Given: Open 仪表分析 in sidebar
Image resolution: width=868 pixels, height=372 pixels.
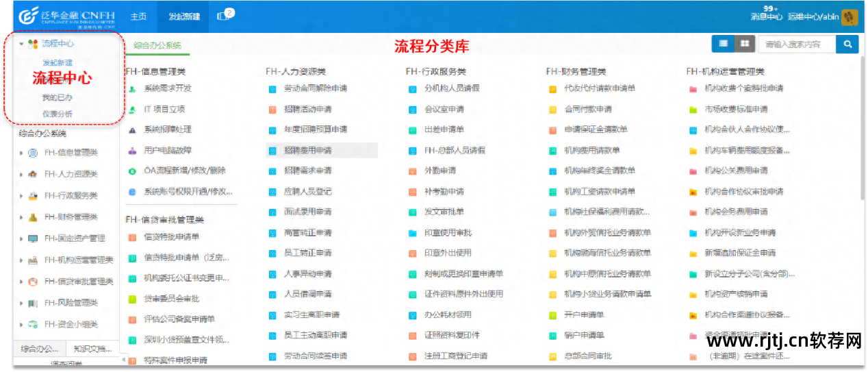Looking at the screenshot, I should (x=58, y=114).
